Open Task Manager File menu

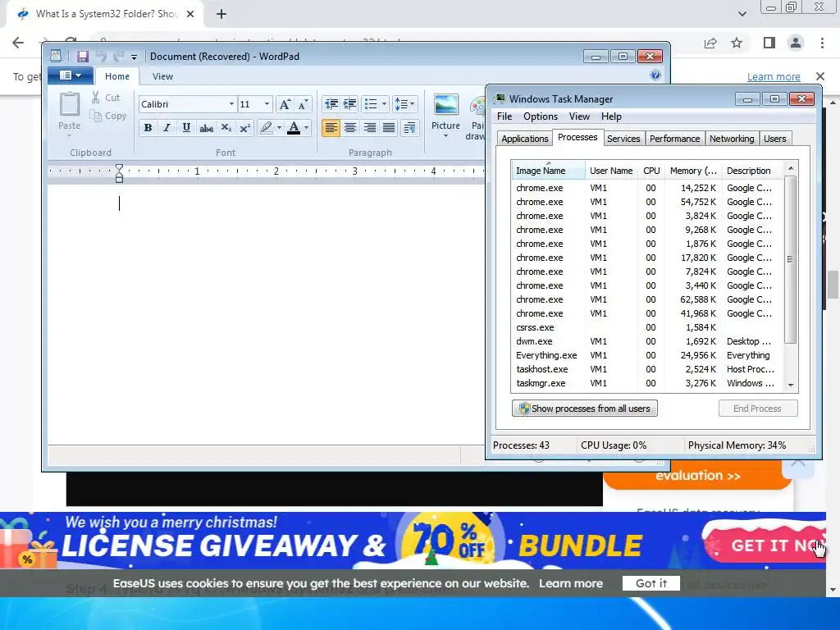pyautogui.click(x=504, y=116)
